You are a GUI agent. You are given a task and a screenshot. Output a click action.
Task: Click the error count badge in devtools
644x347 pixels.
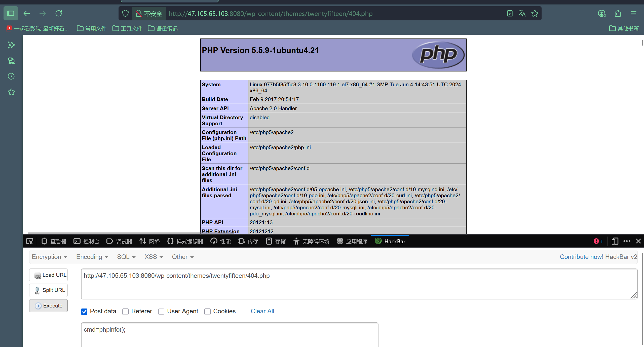tap(598, 241)
